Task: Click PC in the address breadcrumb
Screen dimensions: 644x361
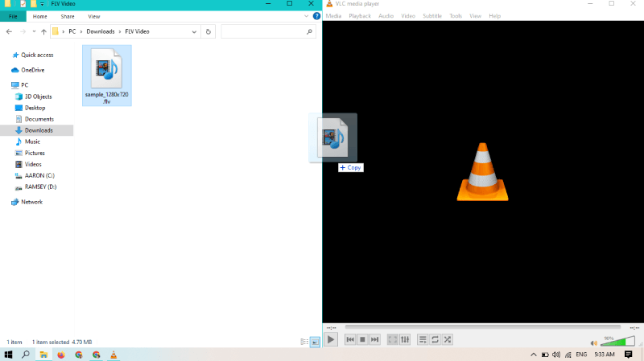Action: [x=72, y=31]
